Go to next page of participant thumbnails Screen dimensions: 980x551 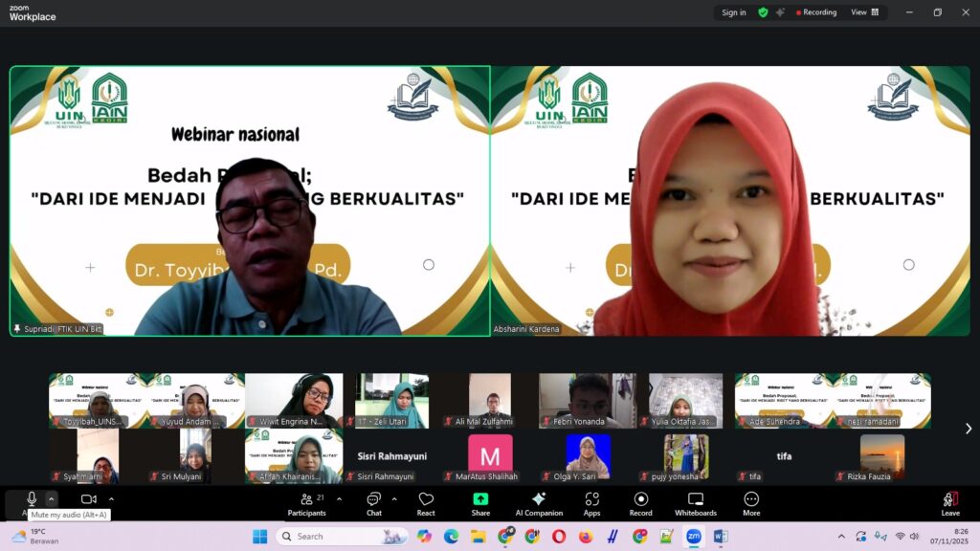[968, 429]
